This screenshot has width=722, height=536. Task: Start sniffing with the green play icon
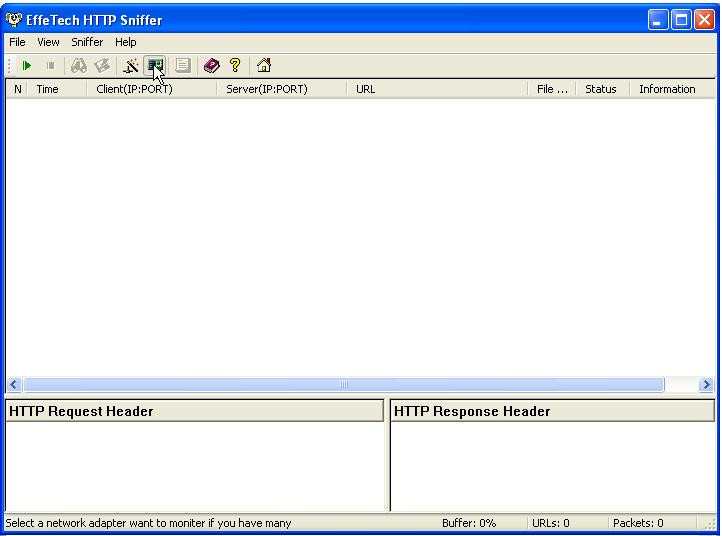(x=27, y=66)
